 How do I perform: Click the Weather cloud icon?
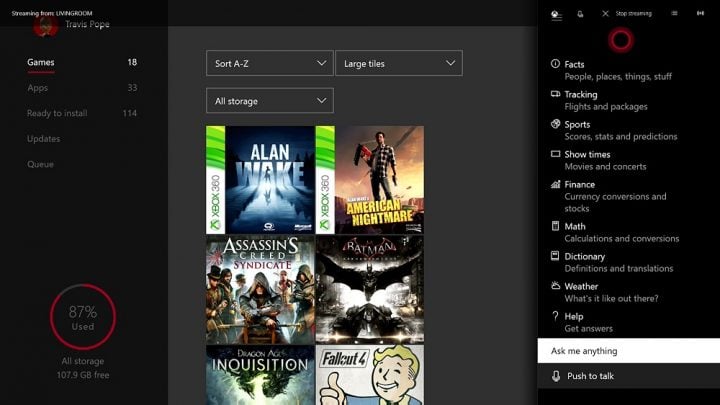(x=555, y=286)
